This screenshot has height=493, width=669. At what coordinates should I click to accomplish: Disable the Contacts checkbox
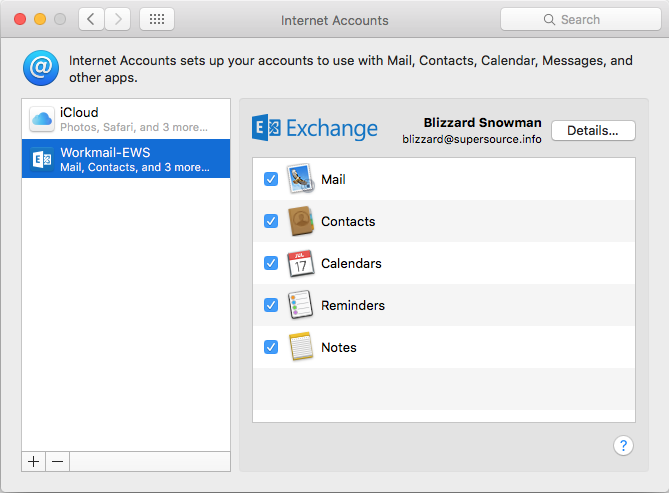click(x=270, y=222)
